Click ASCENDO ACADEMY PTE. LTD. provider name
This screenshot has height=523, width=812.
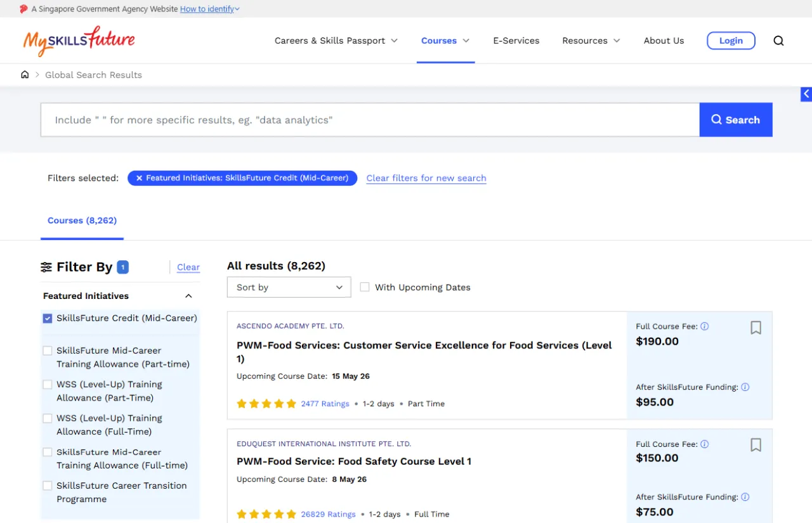coord(291,326)
